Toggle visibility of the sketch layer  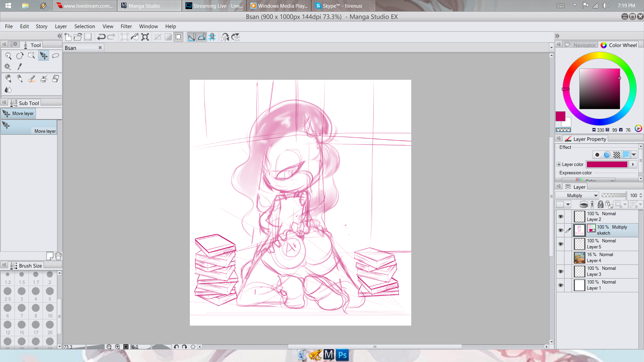(x=560, y=230)
